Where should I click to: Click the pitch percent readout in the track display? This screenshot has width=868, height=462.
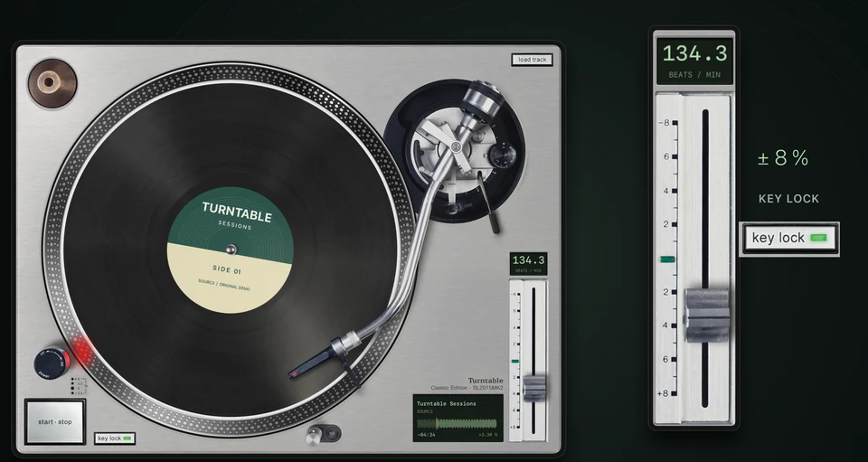(x=487, y=435)
